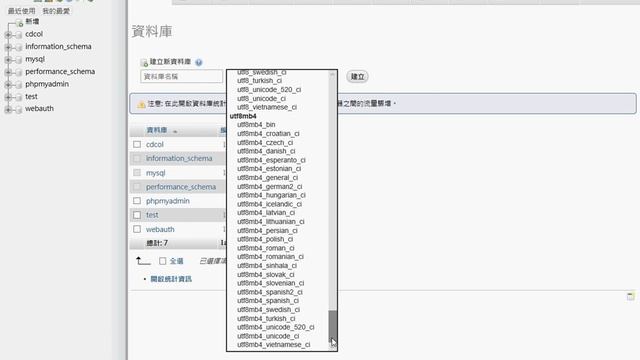Click the arrow icon next to 全選

pos(143,261)
